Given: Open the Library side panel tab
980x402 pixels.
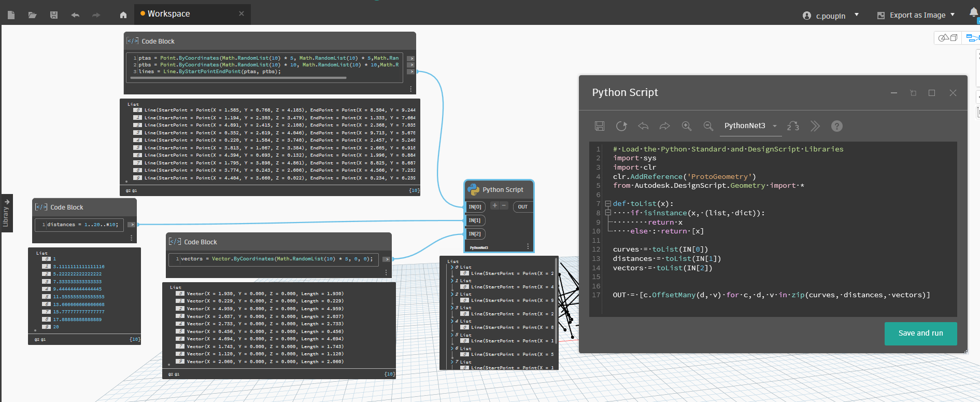Looking at the screenshot, I should pyautogui.click(x=6, y=214).
